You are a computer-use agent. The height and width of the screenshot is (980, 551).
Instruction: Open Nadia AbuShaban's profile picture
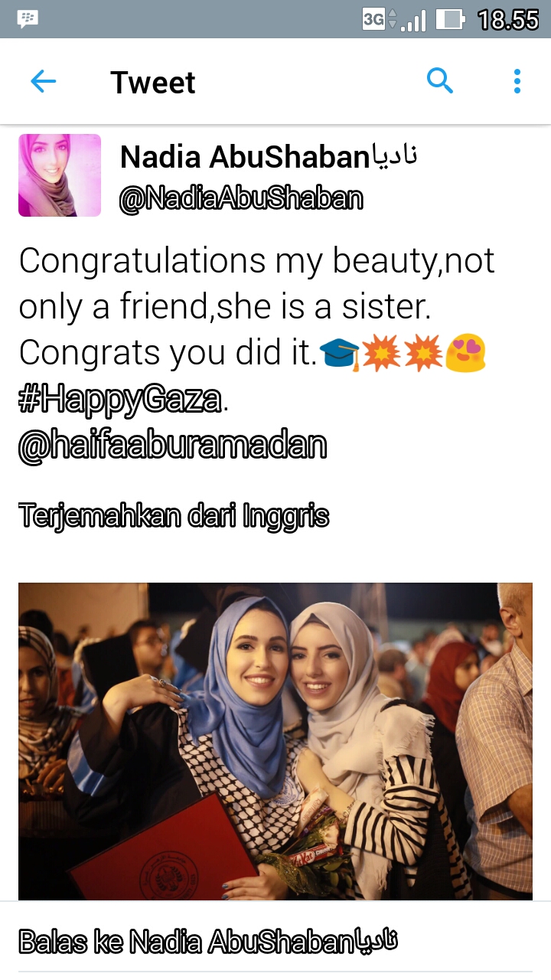(x=60, y=175)
